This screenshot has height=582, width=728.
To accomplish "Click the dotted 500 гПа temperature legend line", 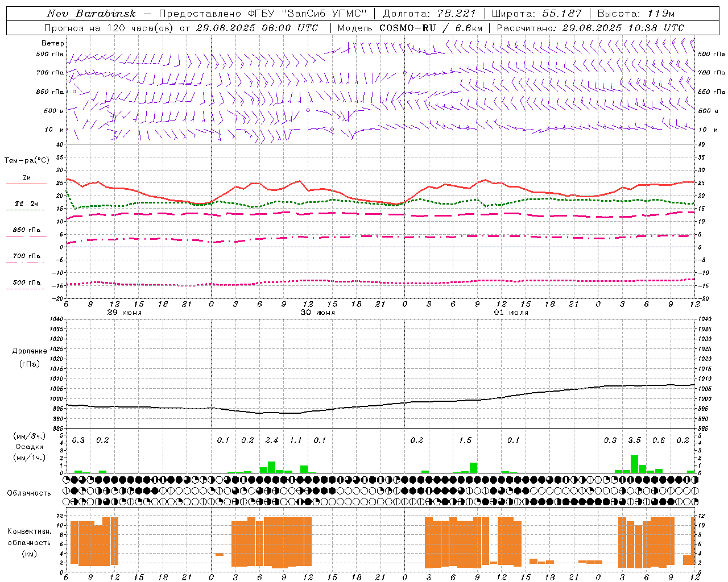I will coord(25,289).
